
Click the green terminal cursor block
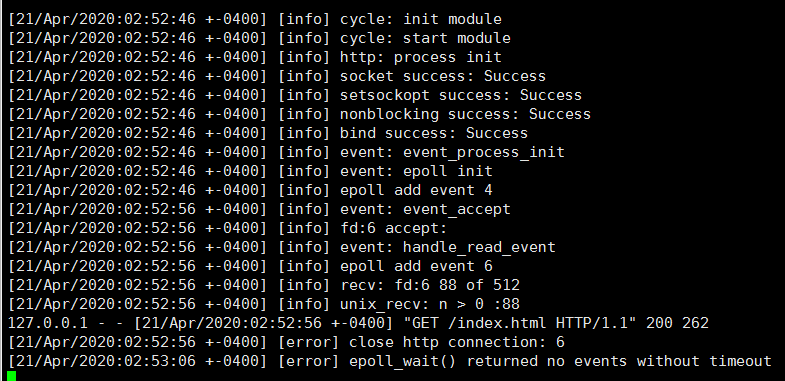tap(12, 375)
